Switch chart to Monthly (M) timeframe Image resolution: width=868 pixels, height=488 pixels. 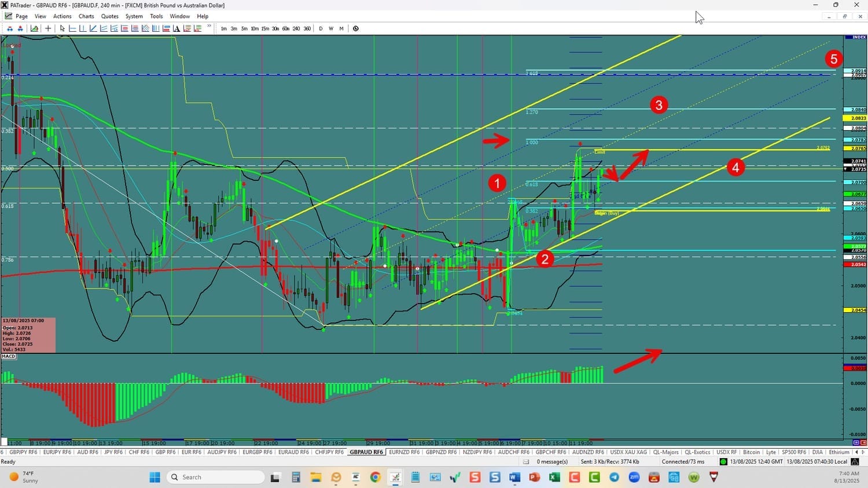341,28
